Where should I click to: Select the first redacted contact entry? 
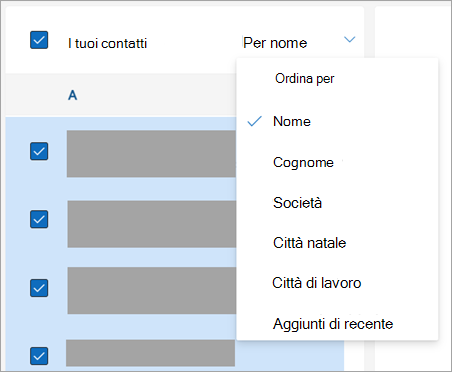point(151,154)
